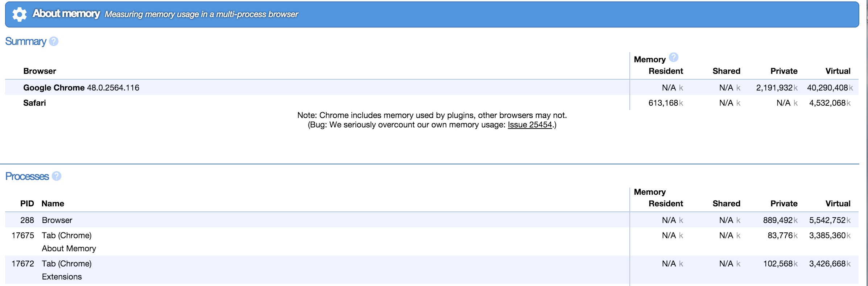Screen dimensions: 868x286
Task: Click the About memory page title
Action: click(66, 14)
